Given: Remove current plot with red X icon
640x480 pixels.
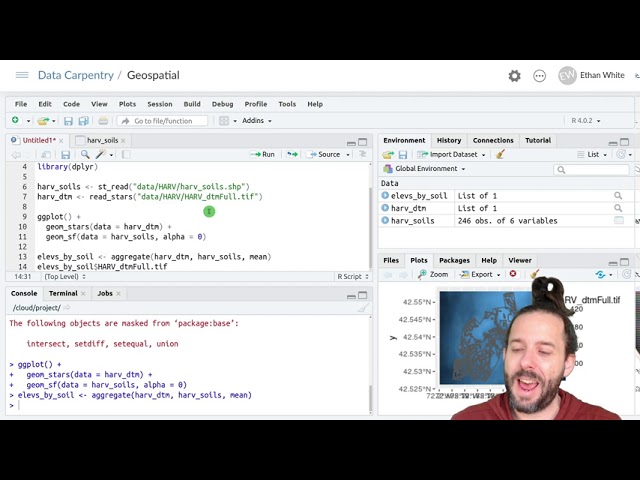Looking at the screenshot, I should (513, 274).
